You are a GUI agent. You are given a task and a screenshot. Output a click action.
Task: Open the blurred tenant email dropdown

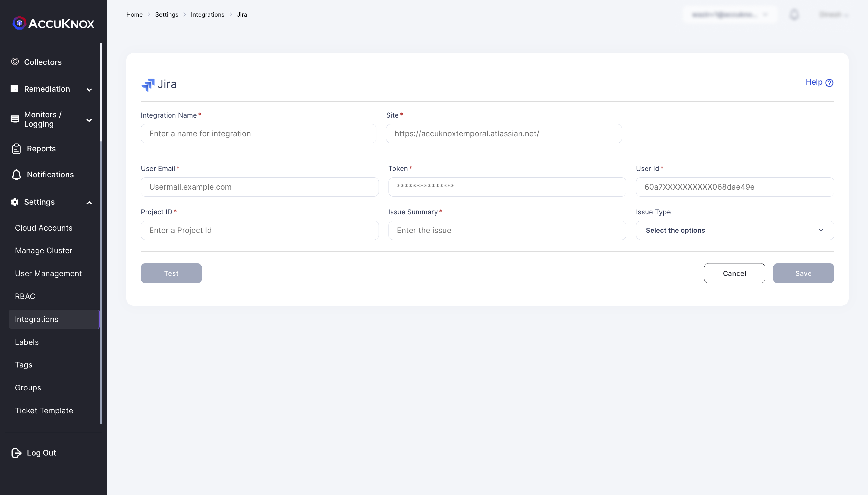coord(730,15)
